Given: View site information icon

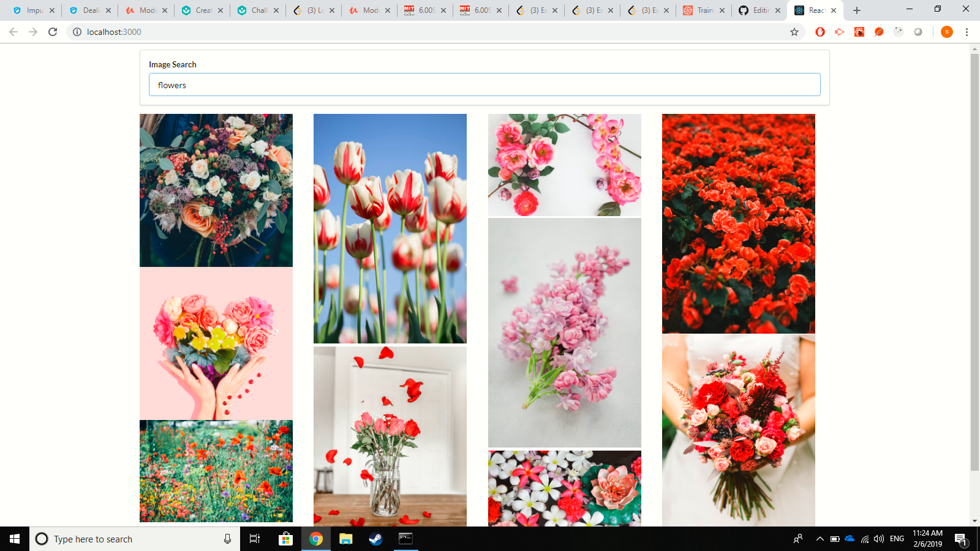Looking at the screenshot, I should click(77, 32).
